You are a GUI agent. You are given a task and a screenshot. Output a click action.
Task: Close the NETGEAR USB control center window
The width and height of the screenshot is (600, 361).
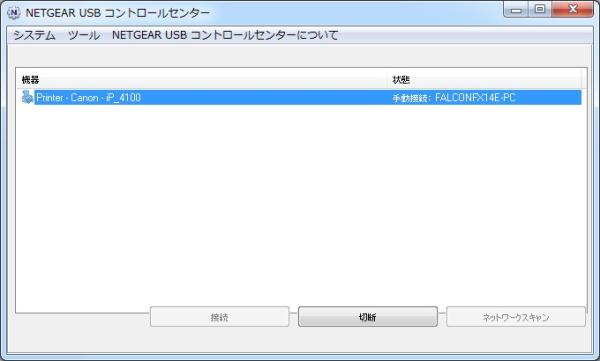(572, 10)
